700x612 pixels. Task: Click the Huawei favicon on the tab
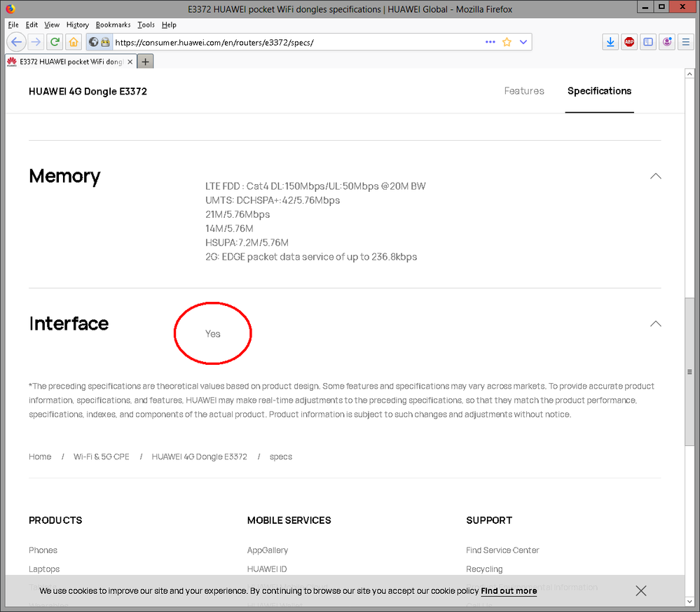[x=12, y=62]
